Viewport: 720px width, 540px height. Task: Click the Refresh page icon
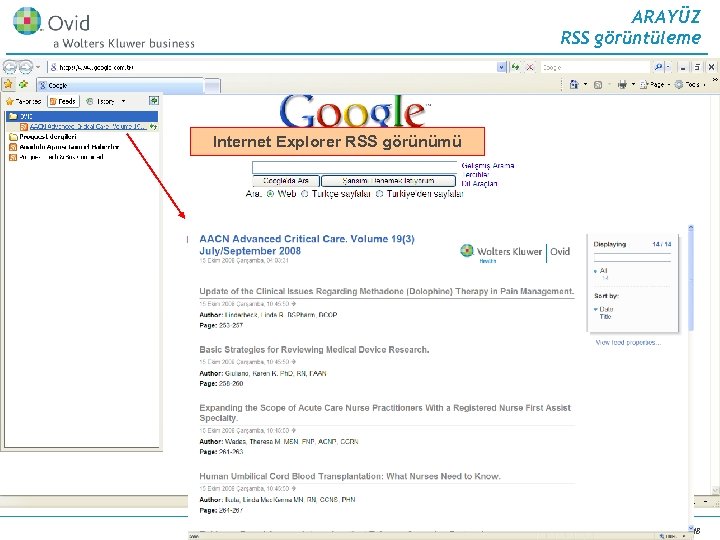(516, 67)
